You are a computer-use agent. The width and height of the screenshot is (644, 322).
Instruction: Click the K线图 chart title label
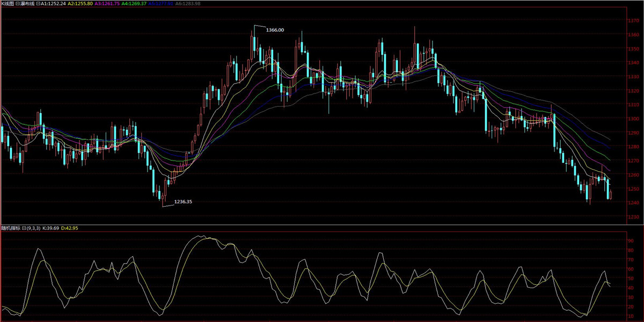8,3
